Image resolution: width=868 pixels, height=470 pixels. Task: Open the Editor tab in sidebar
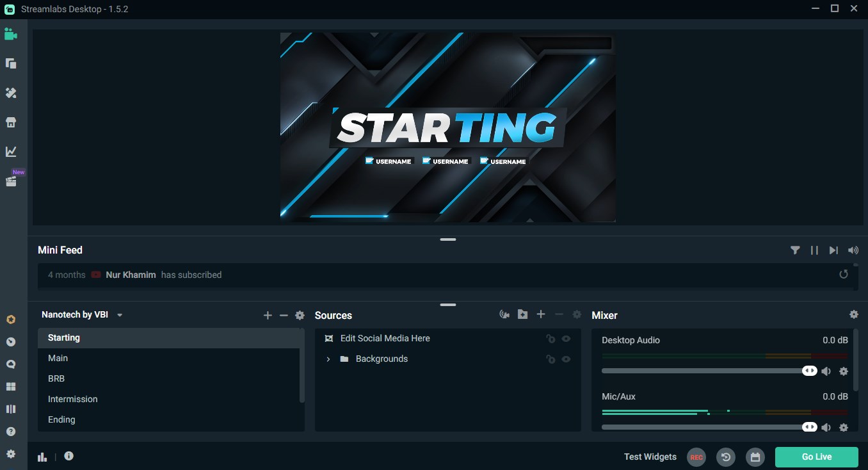coord(10,34)
